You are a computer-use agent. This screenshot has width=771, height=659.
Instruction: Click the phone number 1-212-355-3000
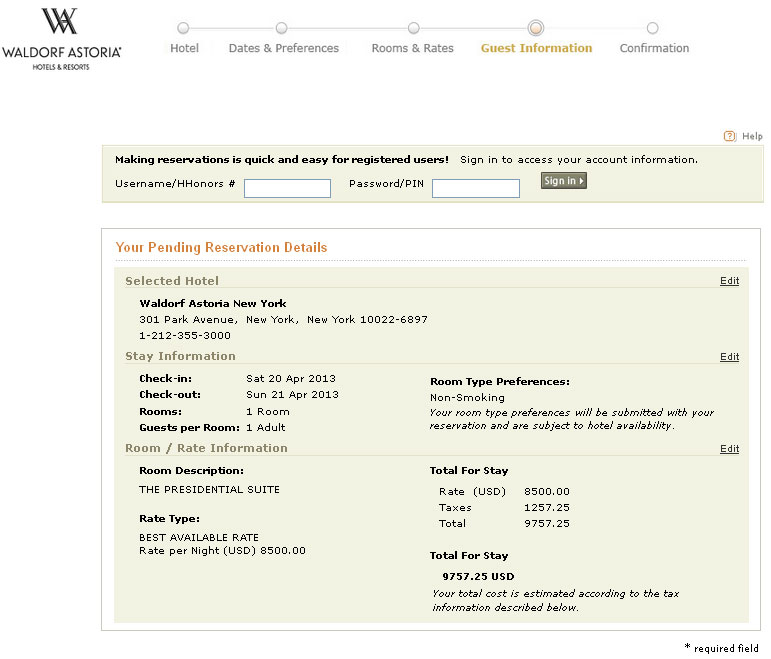point(185,335)
